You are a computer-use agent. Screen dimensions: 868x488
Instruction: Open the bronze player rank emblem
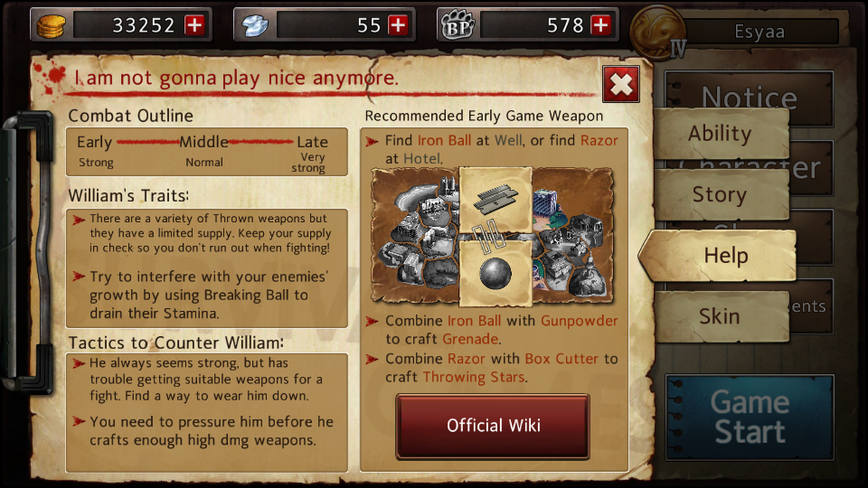[x=657, y=33]
